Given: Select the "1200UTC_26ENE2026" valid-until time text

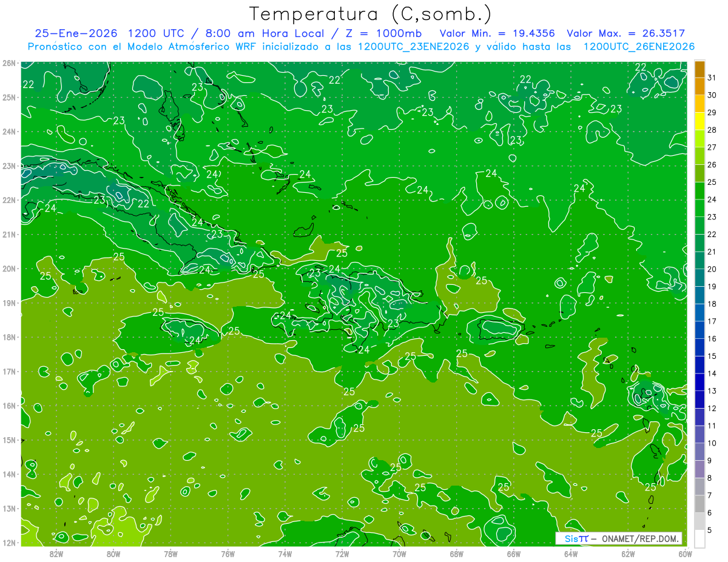Looking at the screenshot, I should click(639, 47).
